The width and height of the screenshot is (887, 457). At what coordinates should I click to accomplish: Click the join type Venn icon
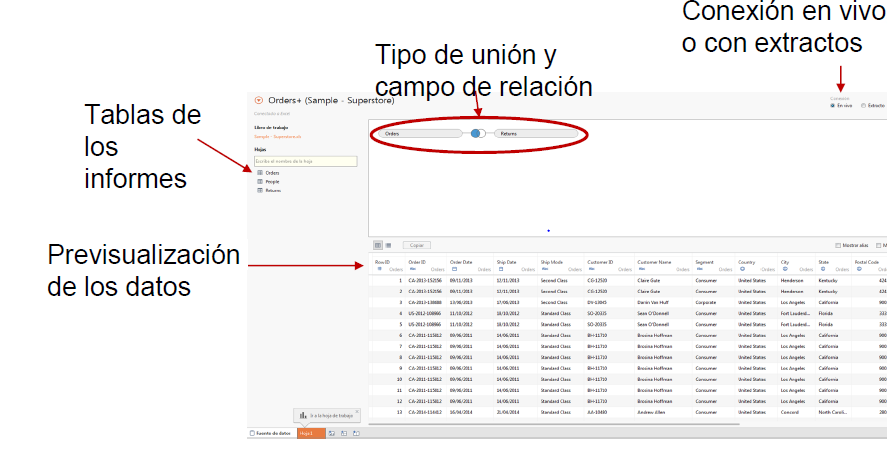478,133
